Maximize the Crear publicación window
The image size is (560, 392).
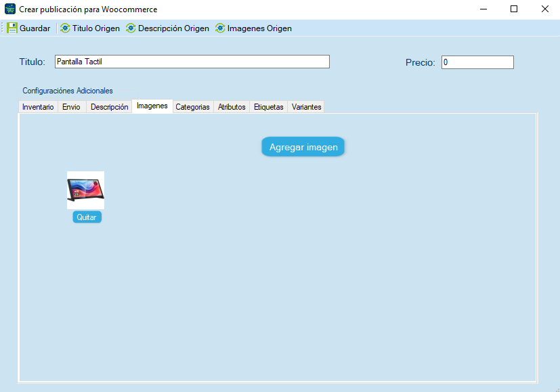[x=514, y=9]
